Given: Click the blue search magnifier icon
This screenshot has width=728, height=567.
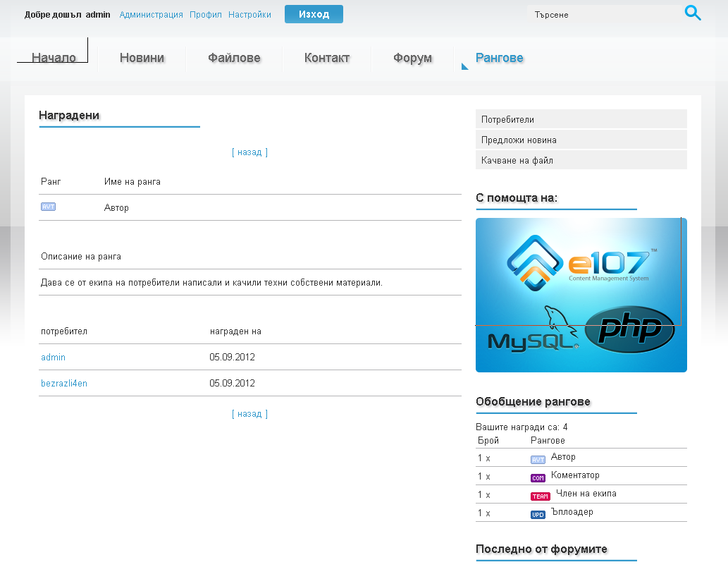Looking at the screenshot, I should coord(693,13).
